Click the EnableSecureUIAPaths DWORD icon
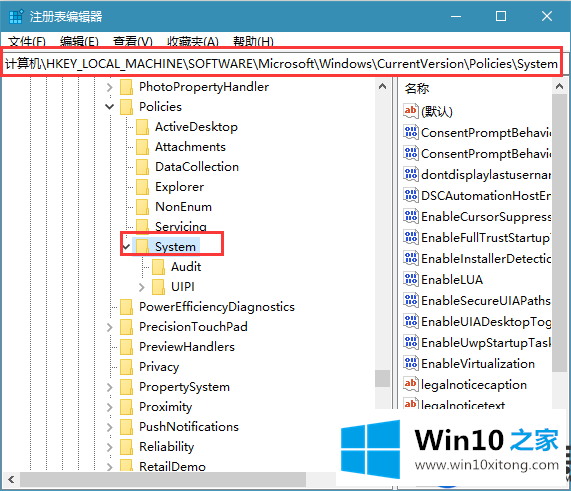This screenshot has height=491, width=571. click(411, 300)
